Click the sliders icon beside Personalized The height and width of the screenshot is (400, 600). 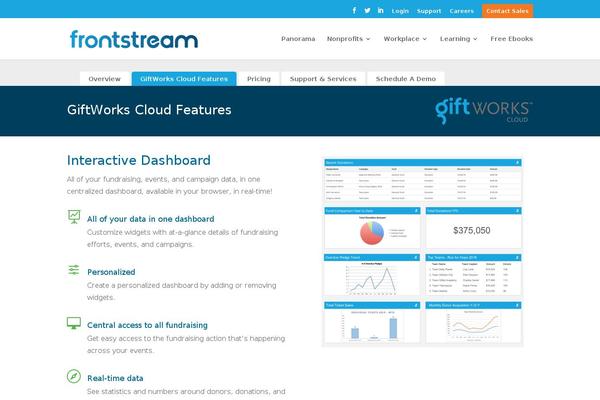pyautogui.click(x=74, y=270)
